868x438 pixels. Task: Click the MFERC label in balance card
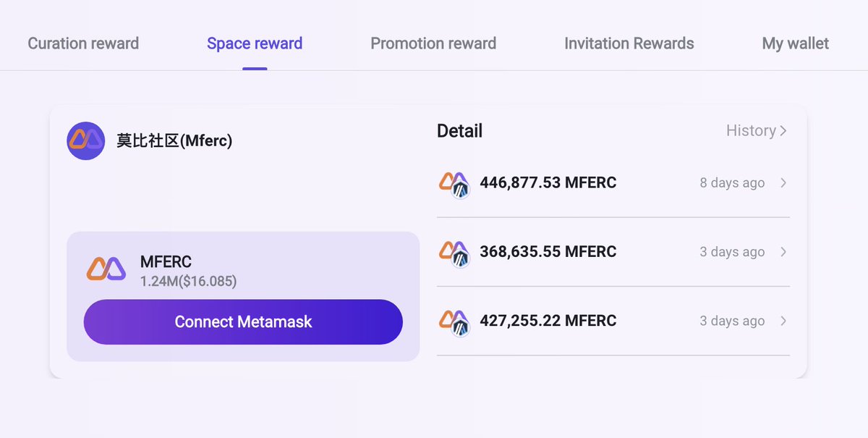pos(166,262)
